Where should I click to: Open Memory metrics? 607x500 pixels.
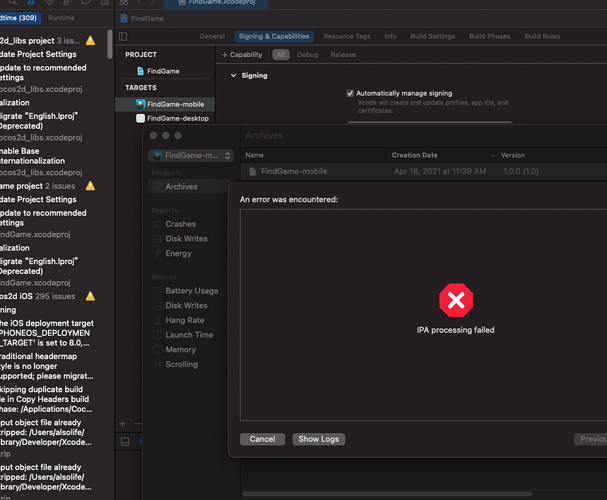point(180,349)
